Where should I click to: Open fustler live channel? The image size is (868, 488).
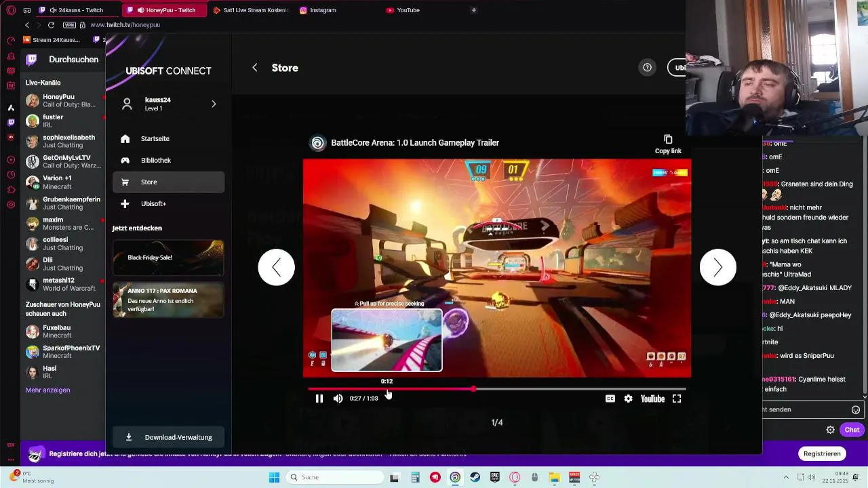64,121
